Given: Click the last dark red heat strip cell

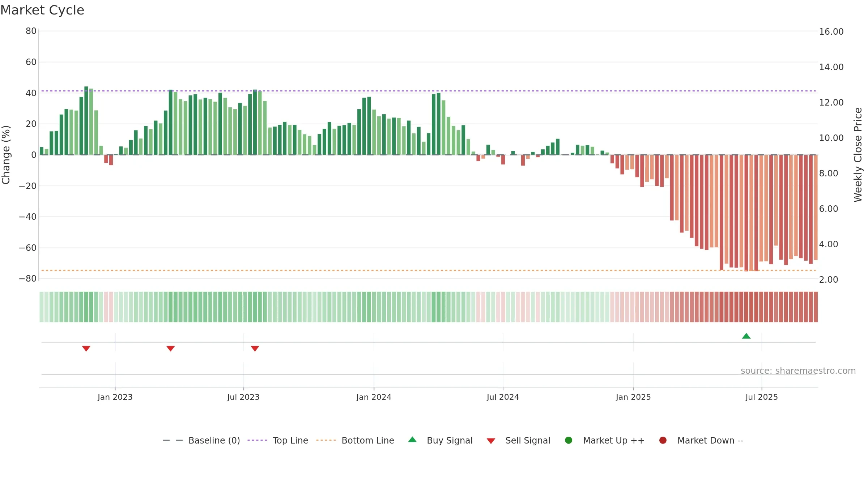Looking at the screenshot, I should pyautogui.click(x=816, y=307).
